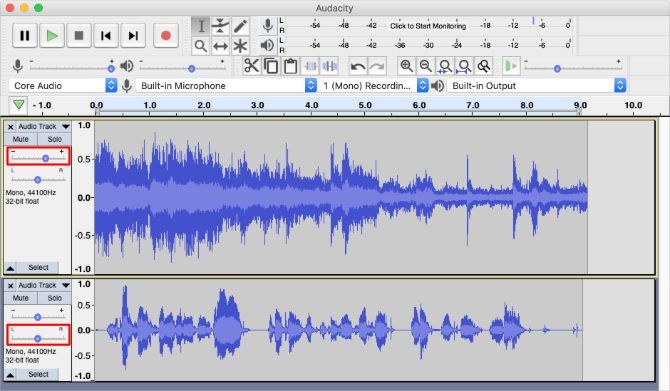Click the playback meter speaker icon
The width and height of the screenshot is (670, 391).
(267, 45)
